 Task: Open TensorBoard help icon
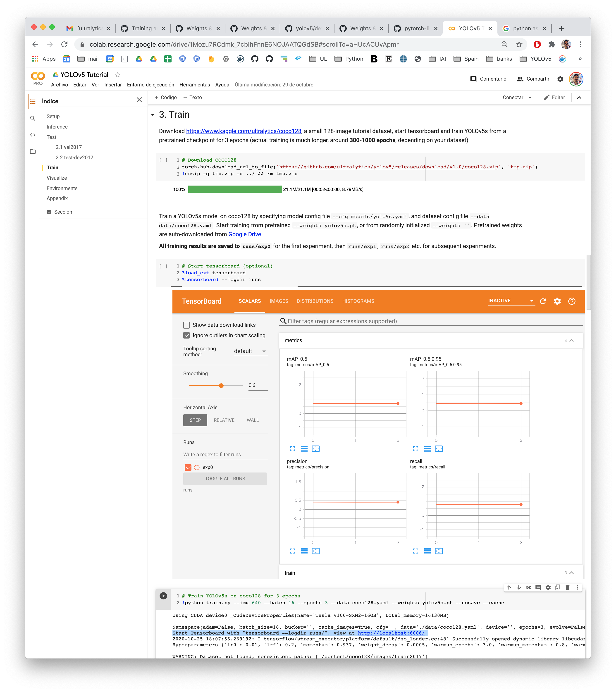(x=572, y=301)
